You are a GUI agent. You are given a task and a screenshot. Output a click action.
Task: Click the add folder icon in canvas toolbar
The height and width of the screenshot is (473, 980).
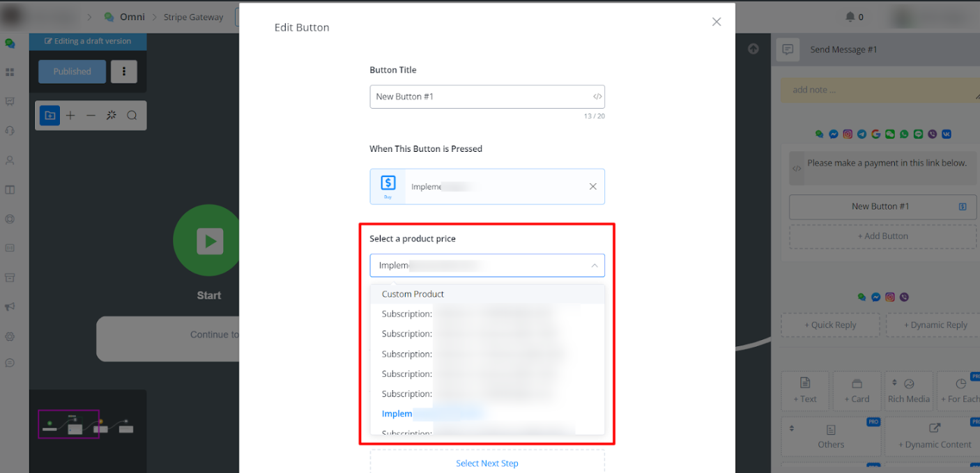pos(50,116)
